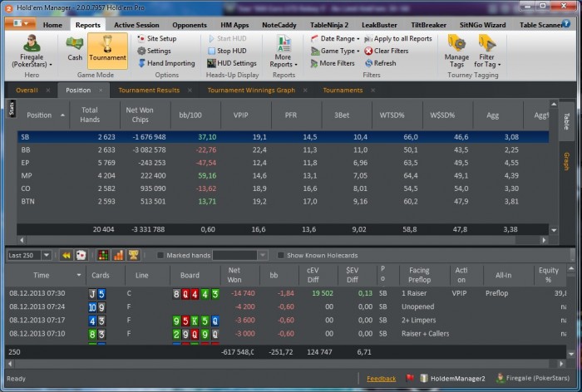Click Start HUD
The image size is (582, 392).
(x=227, y=38)
